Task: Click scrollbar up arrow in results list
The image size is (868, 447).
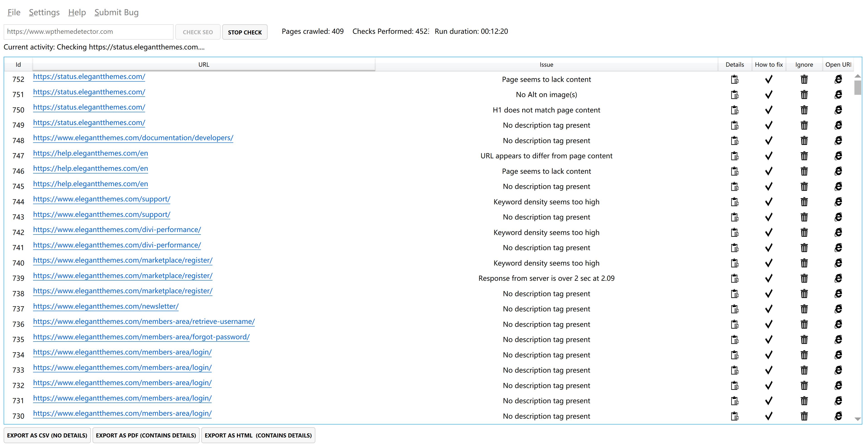Action: coord(858,76)
